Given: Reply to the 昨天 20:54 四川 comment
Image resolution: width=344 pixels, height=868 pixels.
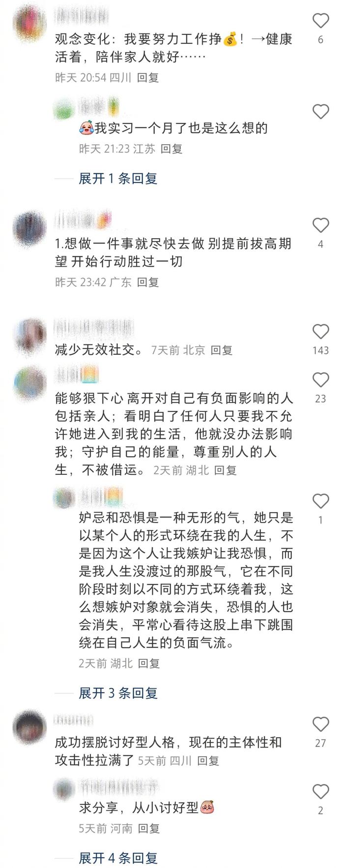Looking at the screenshot, I should pyautogui.click(x=148, y=77).
